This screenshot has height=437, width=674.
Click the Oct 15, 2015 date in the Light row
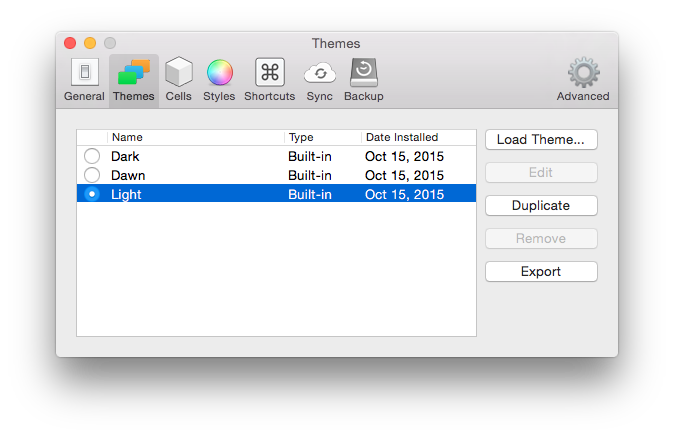404,194
